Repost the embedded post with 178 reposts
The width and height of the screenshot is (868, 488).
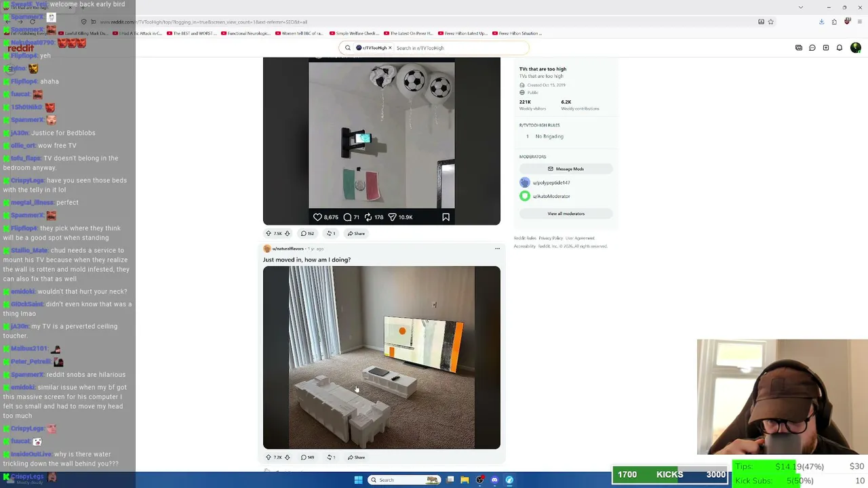368,217
